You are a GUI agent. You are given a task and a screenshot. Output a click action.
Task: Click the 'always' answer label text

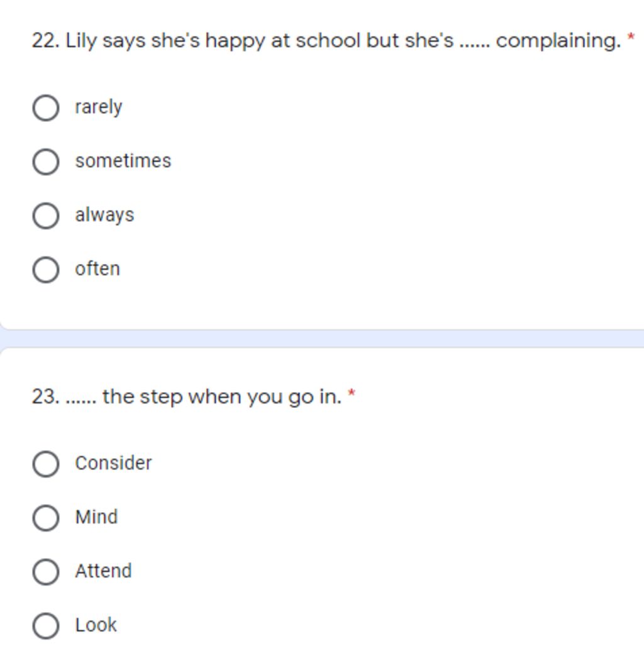point(104,215)
